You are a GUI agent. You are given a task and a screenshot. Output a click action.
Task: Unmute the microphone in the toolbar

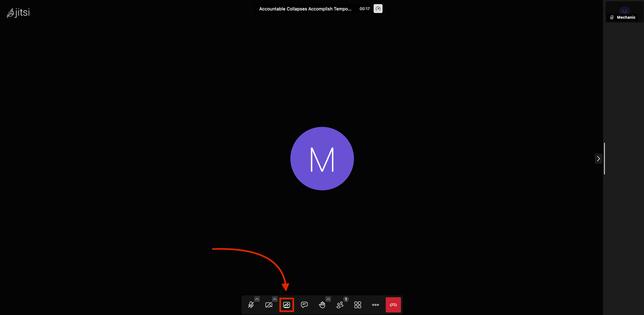click(x=251, y=305)
